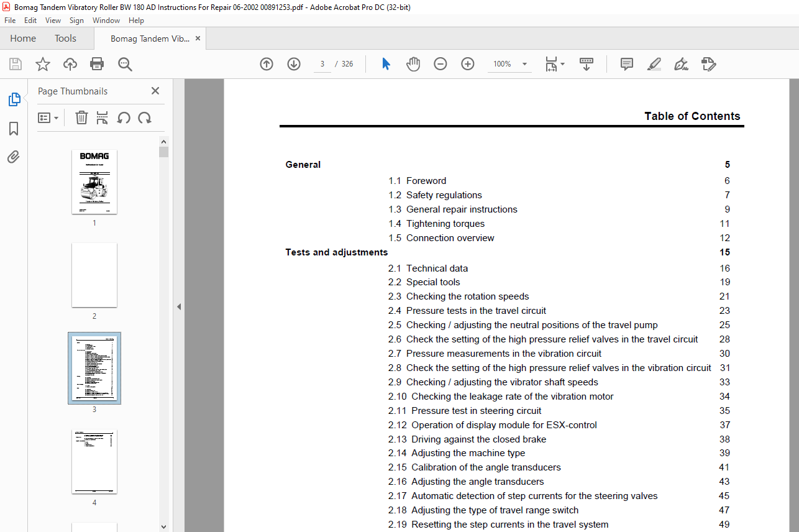Click '1.3 General repair instructions' line
The image size is (799, 532).
point(453,209)
